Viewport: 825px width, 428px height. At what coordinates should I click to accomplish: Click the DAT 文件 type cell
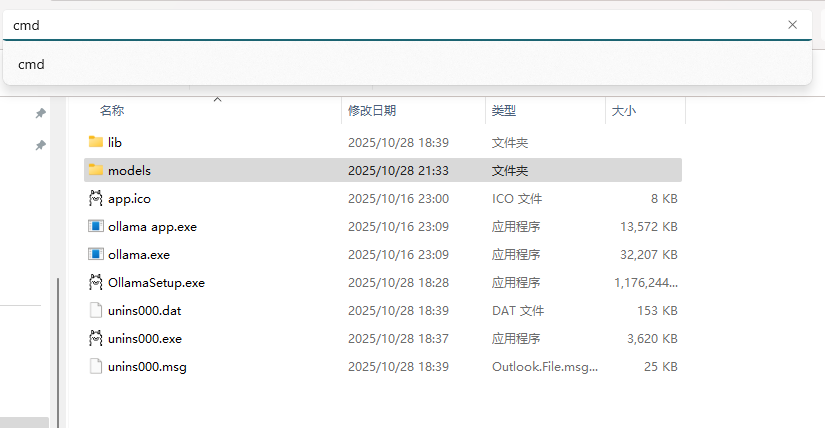tap(518, 311)
